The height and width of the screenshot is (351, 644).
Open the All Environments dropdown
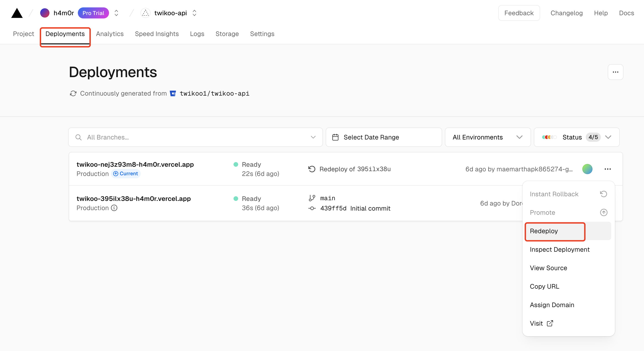click(x=488, y=137)
